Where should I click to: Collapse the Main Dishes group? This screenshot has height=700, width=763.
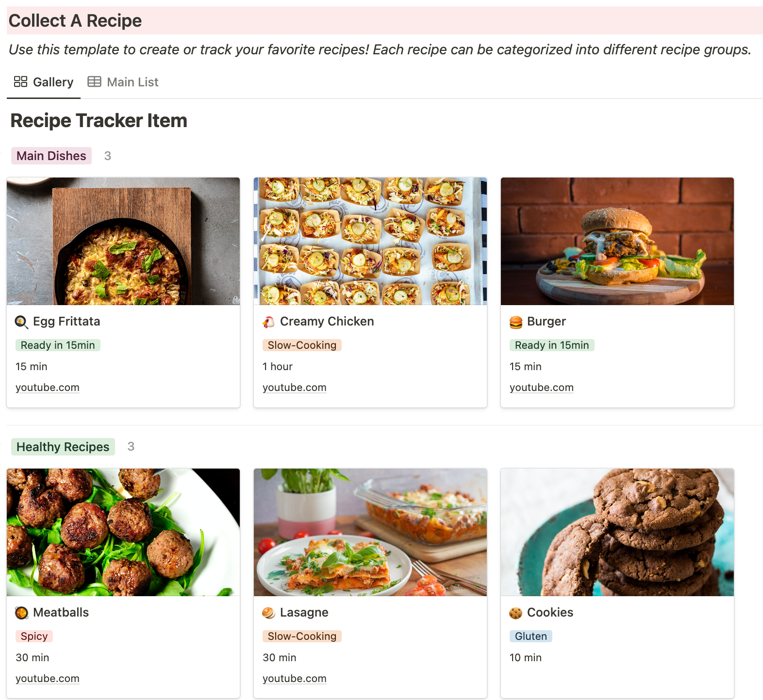(3, 156)
